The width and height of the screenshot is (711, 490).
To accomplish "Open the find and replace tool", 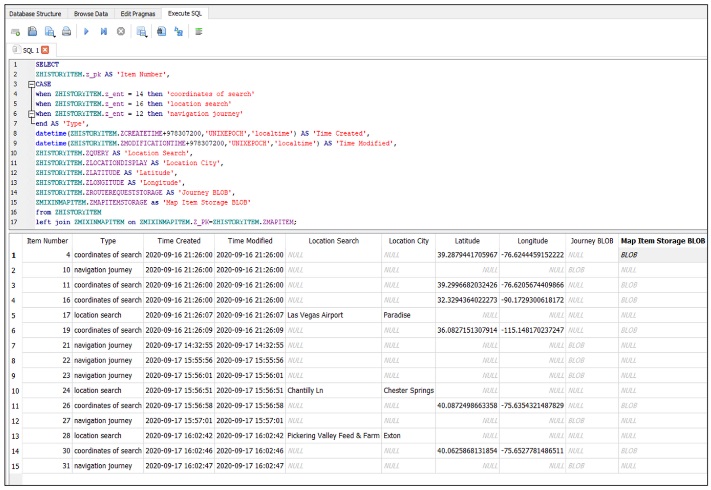I will click(x=179, y=31).
